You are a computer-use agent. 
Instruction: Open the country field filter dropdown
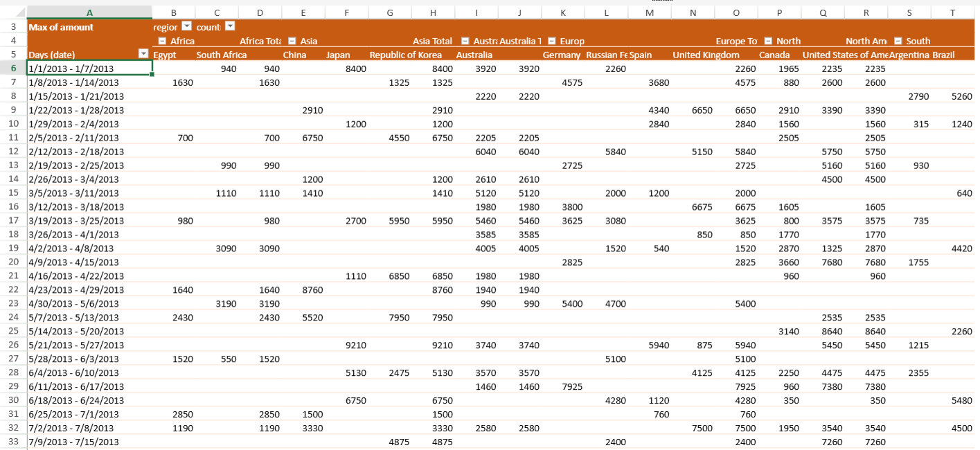pos(230,26)
